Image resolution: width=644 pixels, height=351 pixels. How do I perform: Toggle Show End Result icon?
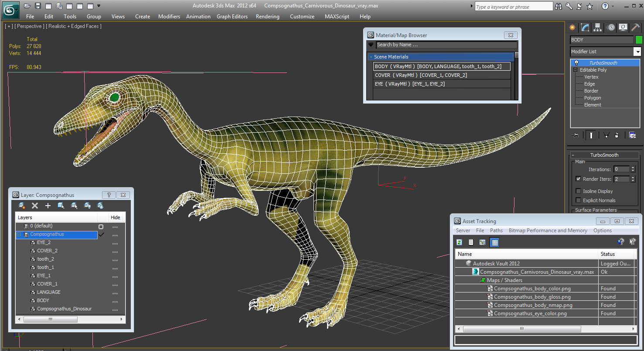coord(591,135)
